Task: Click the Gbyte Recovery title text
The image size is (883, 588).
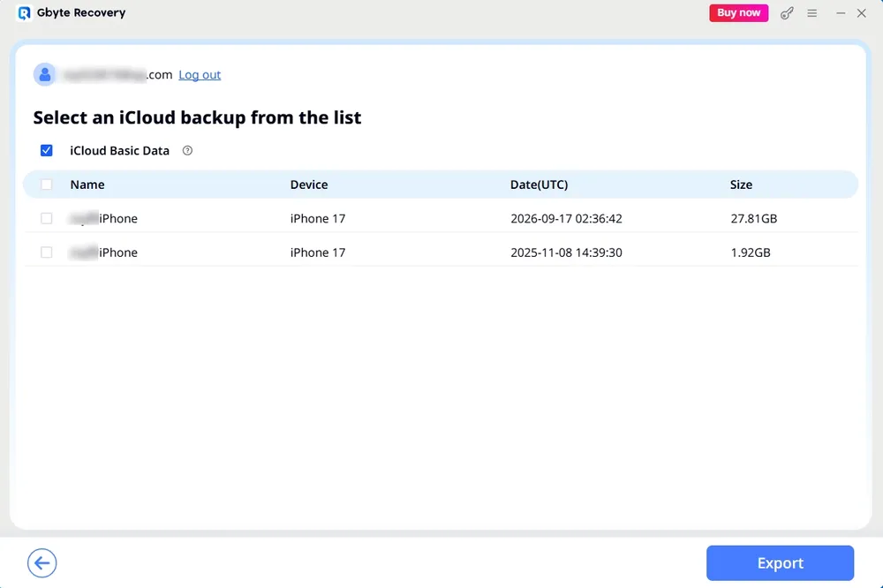Action: coord(81,13)
